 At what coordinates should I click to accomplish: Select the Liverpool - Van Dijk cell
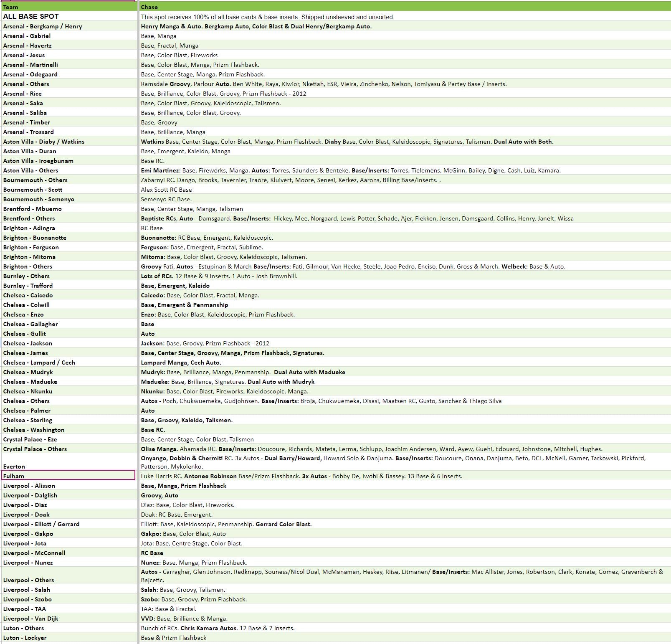click(x=68, y=619)
